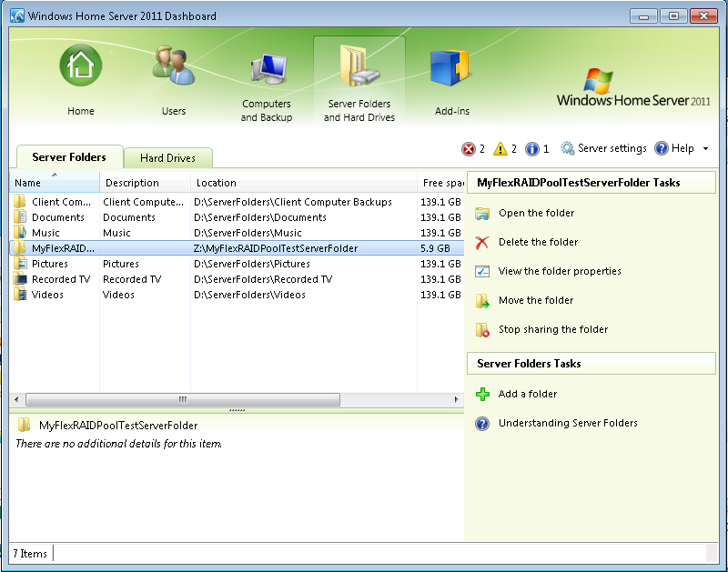Open Server settings text link
Screen dimensions: 728x572
pyautogui.click(x=612, y=148)
